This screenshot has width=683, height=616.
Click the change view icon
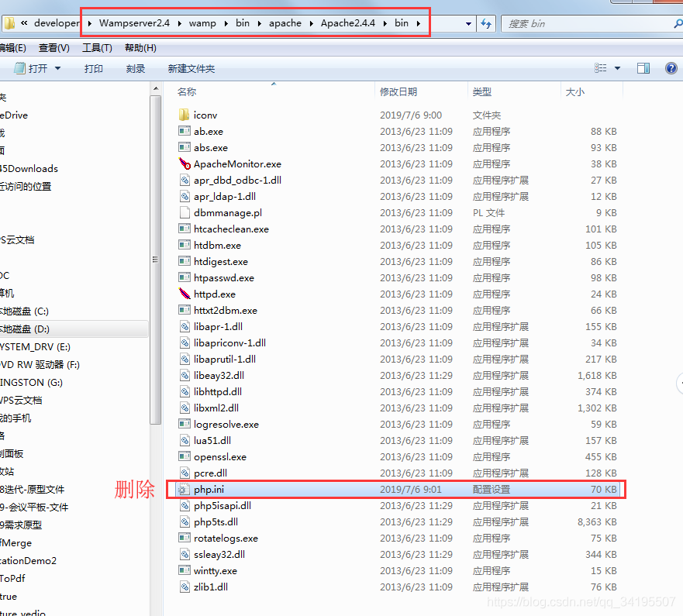(x=601, y=68)
